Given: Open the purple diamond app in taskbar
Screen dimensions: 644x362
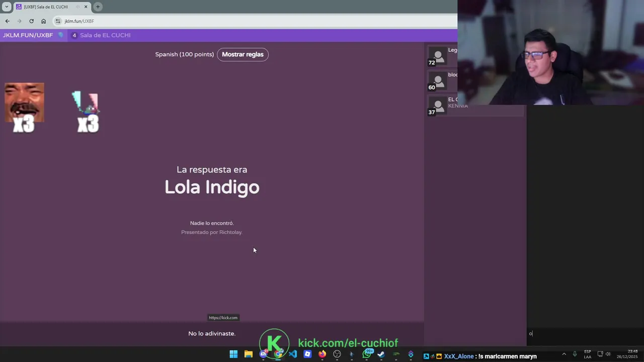Looking at the screenshot, I should 411,354.
